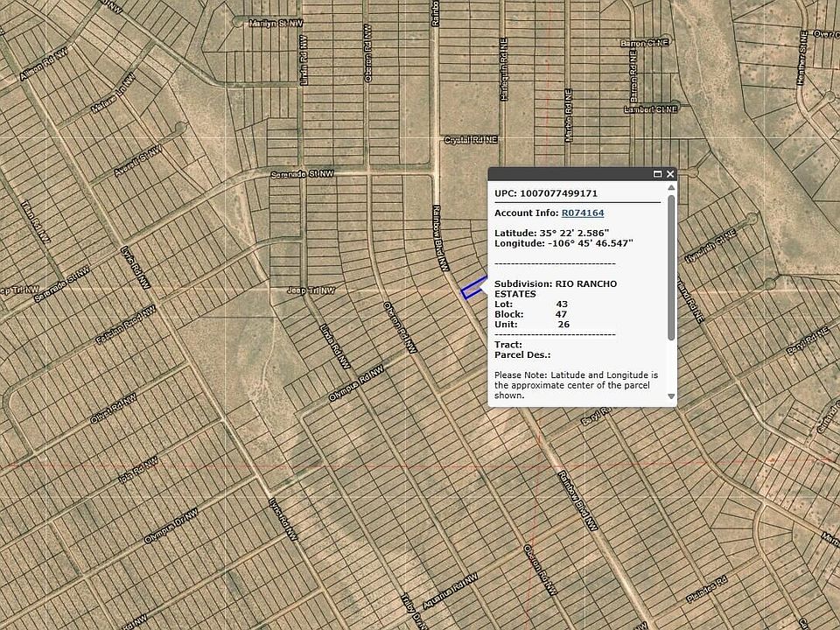Open account info link R074164
The image size is (840, 630).
click(583, 213)
